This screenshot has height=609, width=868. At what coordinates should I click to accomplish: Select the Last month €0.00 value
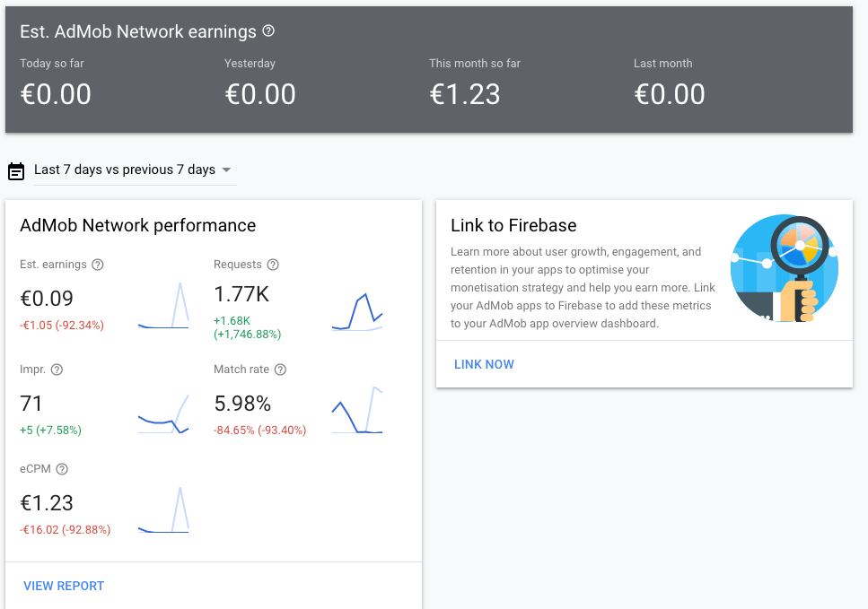[670, 94]
